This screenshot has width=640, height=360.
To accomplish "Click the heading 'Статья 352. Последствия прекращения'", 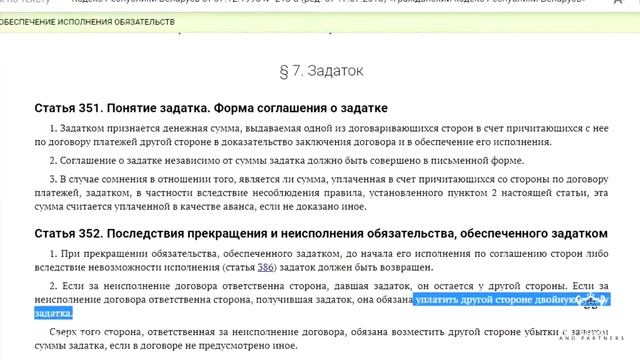I will point(321,233).
